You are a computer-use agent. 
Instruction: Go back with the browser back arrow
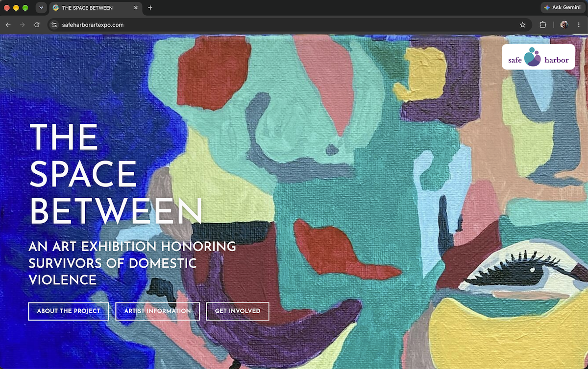click(x=8, y=24)
